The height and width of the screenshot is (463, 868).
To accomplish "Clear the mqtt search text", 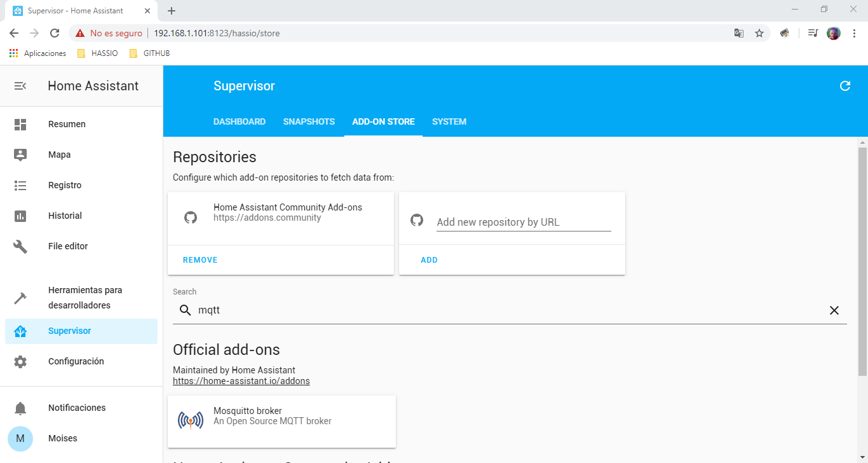I will click(x=834, y=310).
